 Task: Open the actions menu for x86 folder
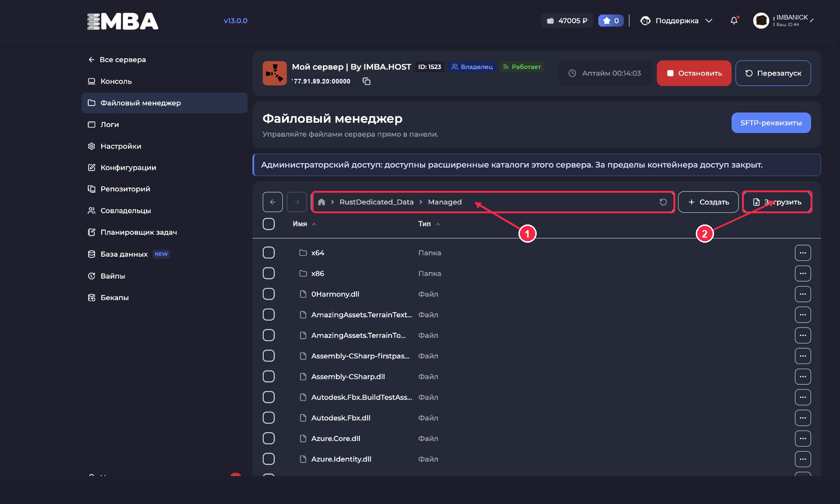(803, 273)
